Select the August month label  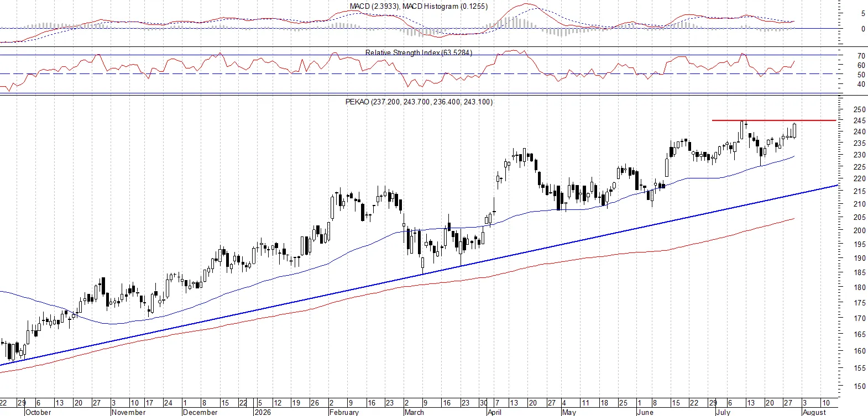point(814,412)
